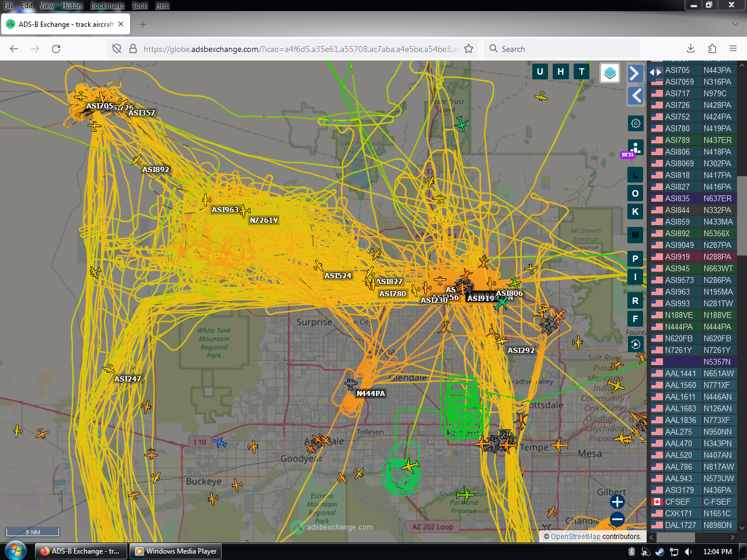
Task: Click the H map button
Action: [561, 72]
